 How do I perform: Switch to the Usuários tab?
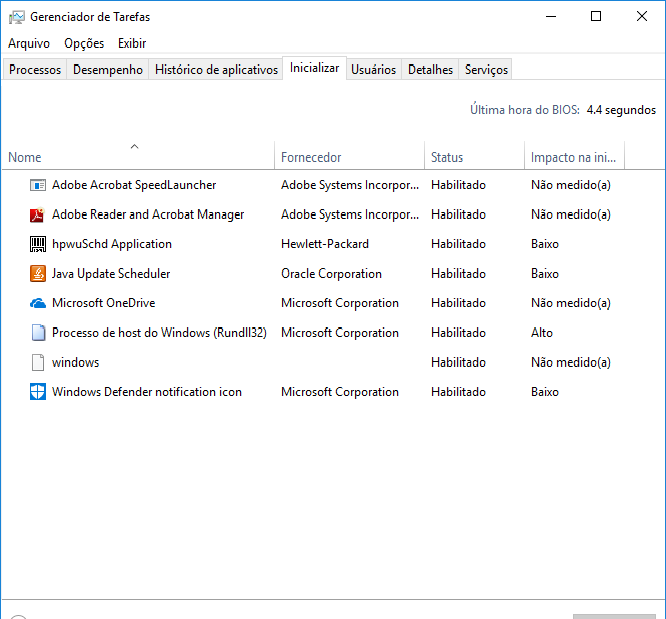point(373,69)
